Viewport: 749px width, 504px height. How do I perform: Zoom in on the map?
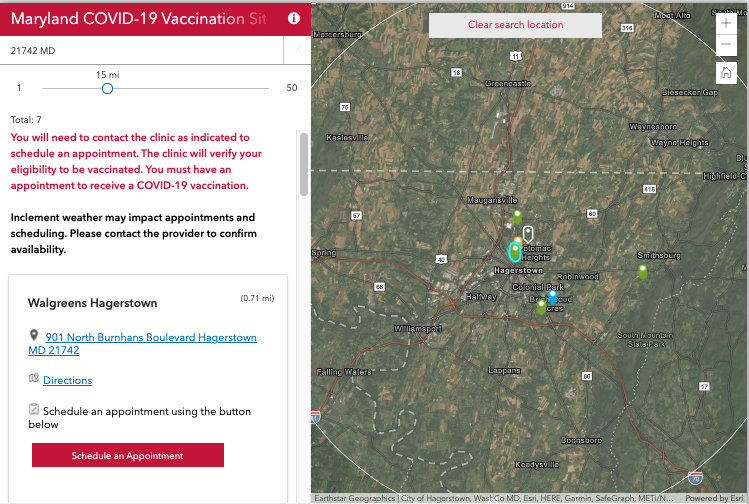point(726,23)
